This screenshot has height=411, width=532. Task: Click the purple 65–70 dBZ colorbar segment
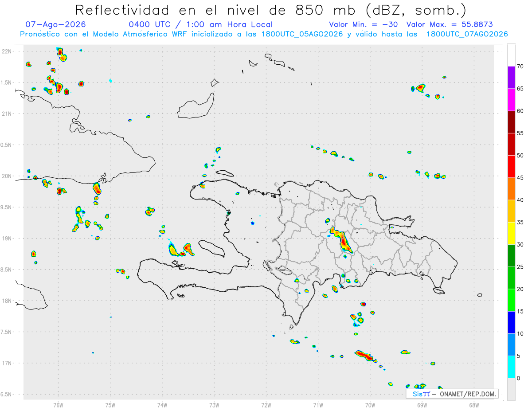(511, 78)
